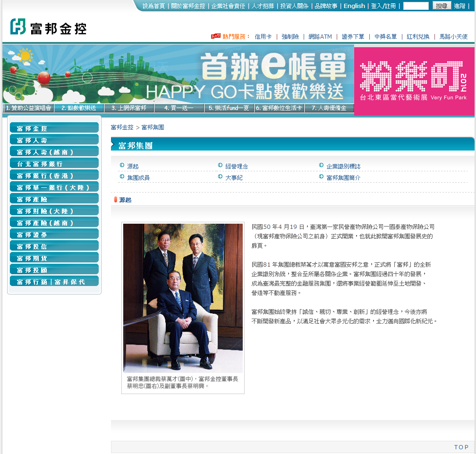
Task: Jump to the 大事紀 section link
Action: (234, 177)
